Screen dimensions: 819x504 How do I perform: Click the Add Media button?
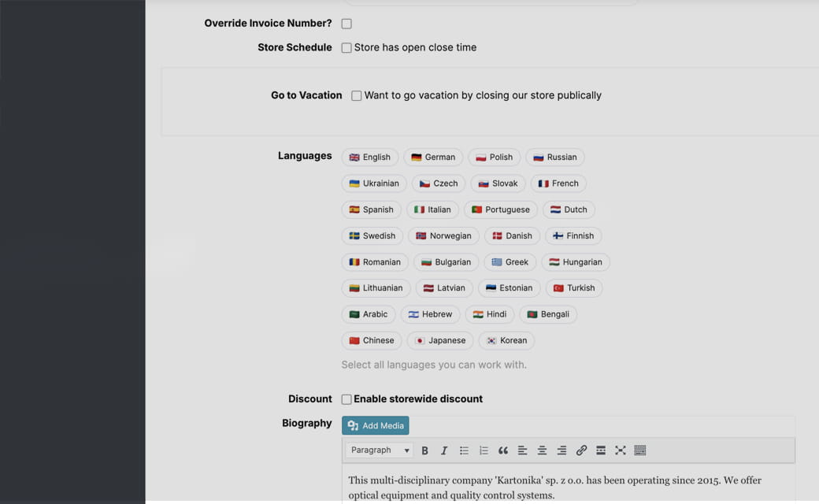[x=376, y=424]
